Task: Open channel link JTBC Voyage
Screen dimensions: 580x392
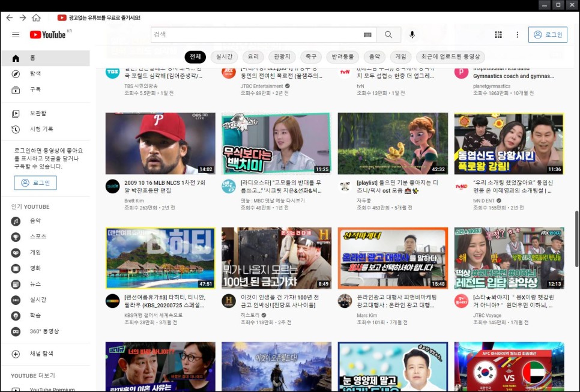Action: (487, 315)
